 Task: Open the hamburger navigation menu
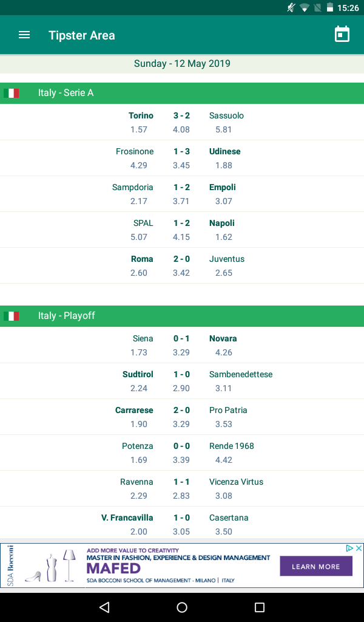coord(24,35)
